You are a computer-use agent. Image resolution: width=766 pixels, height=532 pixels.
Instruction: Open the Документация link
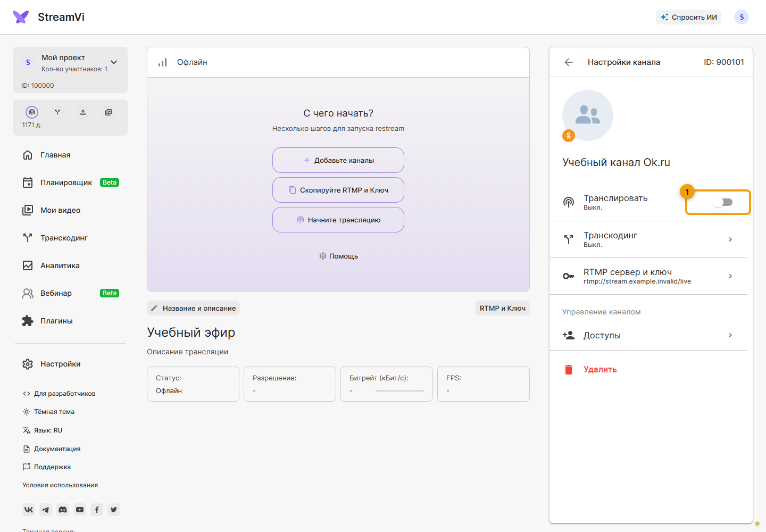tap(52, 449)
